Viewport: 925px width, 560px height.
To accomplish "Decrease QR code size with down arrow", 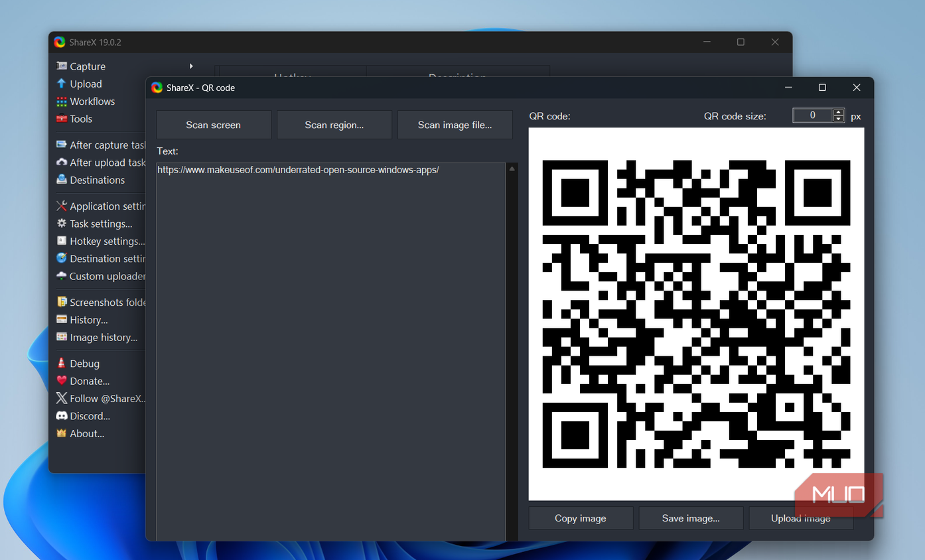I will click(x=839, y=119).
